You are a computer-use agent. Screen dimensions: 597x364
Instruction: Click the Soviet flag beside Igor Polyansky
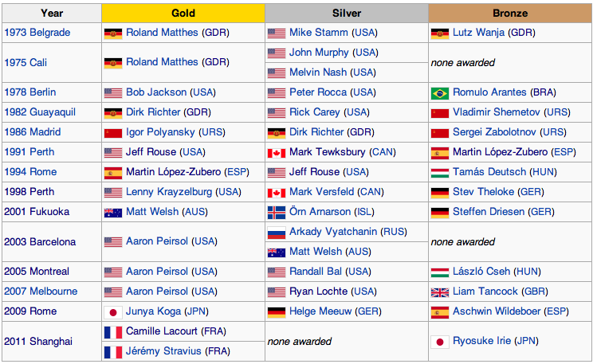[x=112, y=133]
